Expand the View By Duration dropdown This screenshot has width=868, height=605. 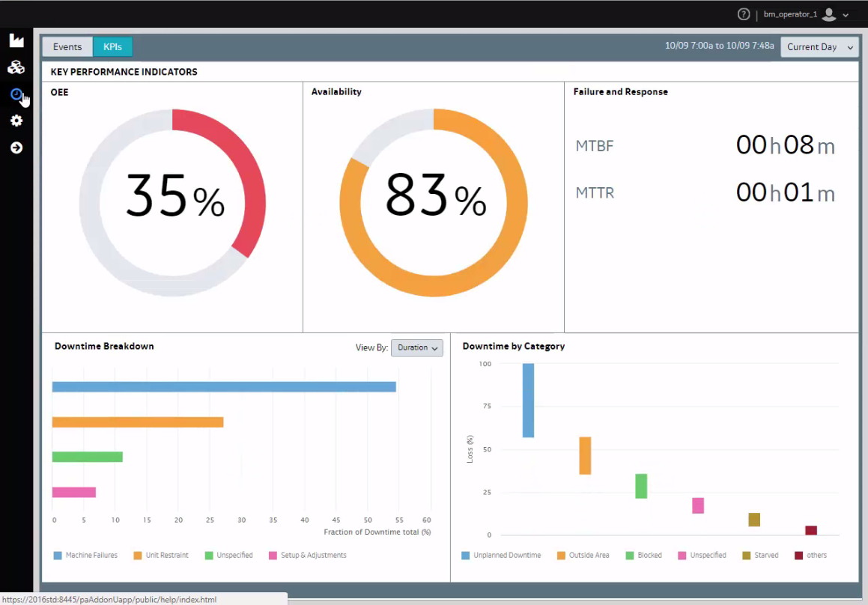click(417, 347)
